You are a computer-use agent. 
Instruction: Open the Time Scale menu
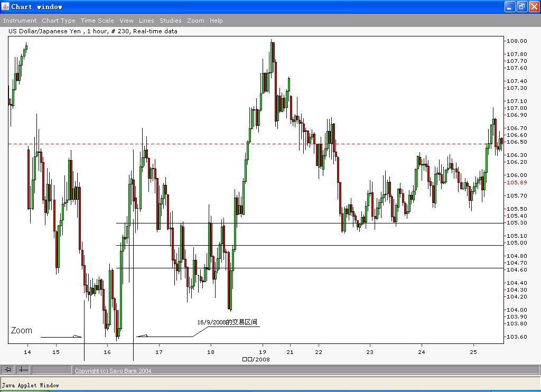(x=97, y=21)
